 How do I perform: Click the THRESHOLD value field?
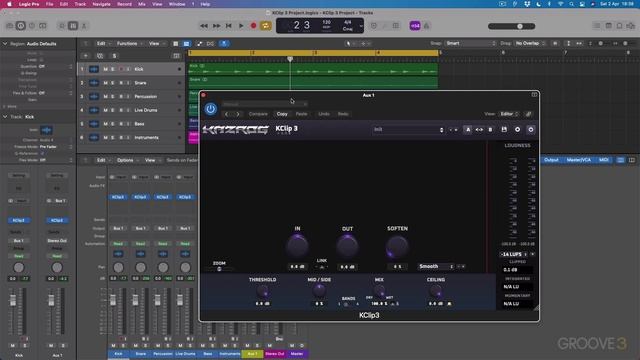262,304
